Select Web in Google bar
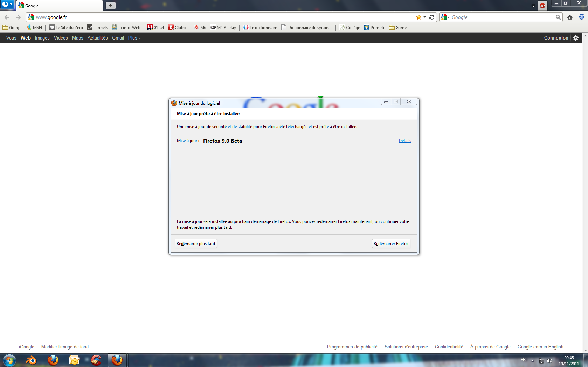This screenshot has height=367, width=588. point(26,38)
